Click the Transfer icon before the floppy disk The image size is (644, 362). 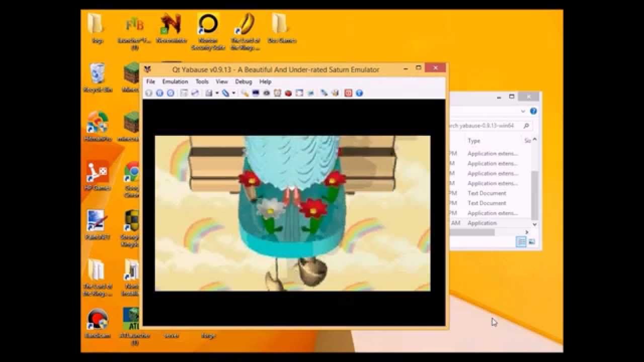[195, 93]
